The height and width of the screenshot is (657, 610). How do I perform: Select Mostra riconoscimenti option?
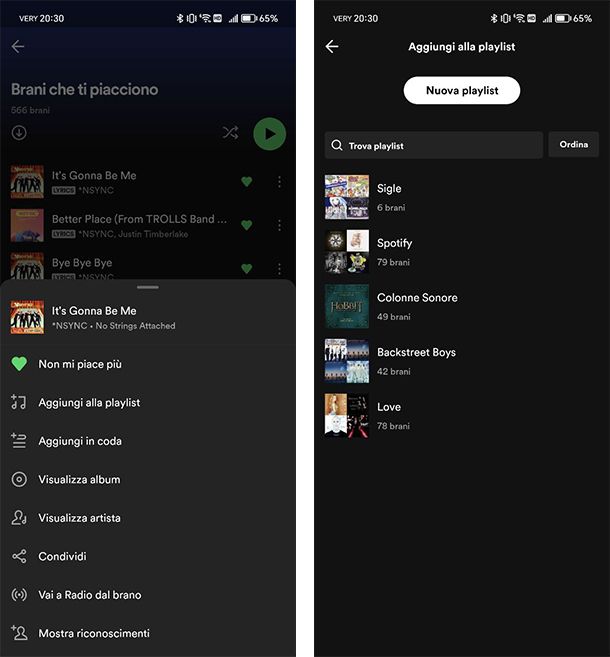[147, 634]
